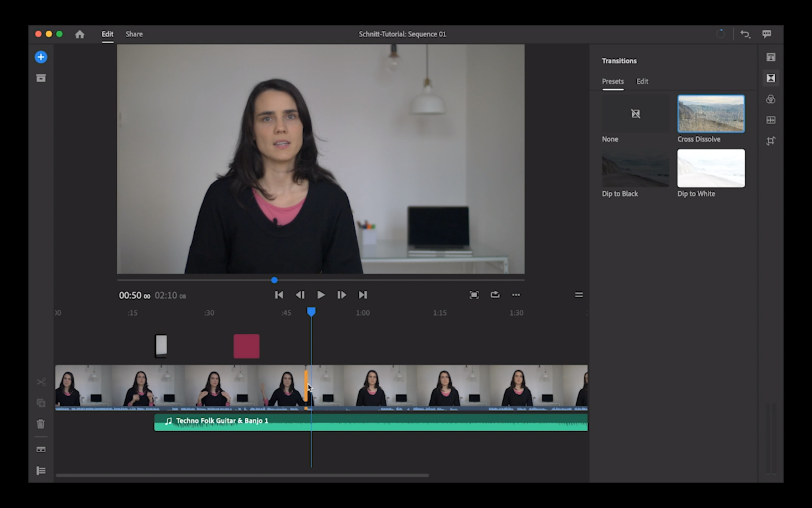Image resolution: width=812 pixels, height=508 pixels.
Task: Remove transition by selecting None preset
Action: (635, 114)
